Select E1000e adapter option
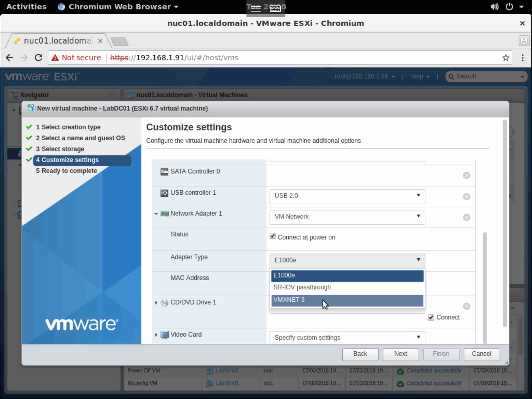Viewport: 532px width, 399px height. (347, 275)
